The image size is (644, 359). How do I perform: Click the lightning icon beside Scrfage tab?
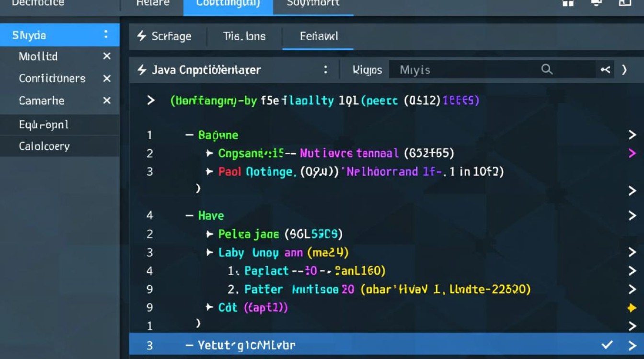141,36
